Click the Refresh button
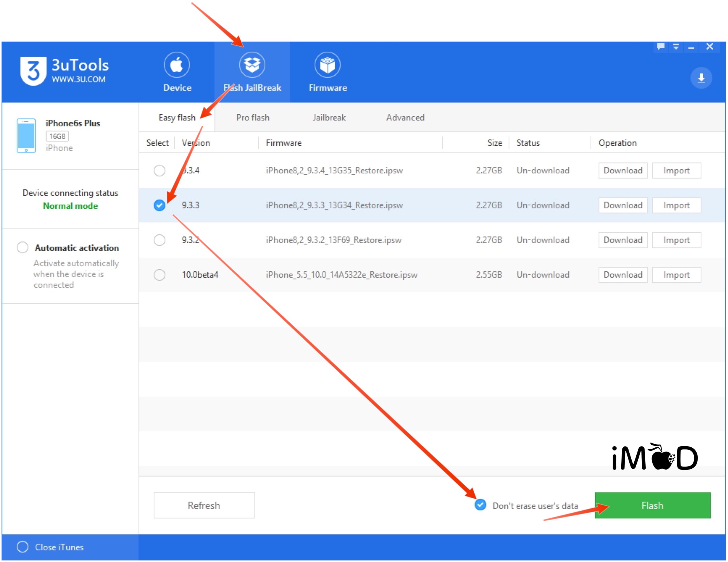The image size is (728, 562). coord(204,505)
